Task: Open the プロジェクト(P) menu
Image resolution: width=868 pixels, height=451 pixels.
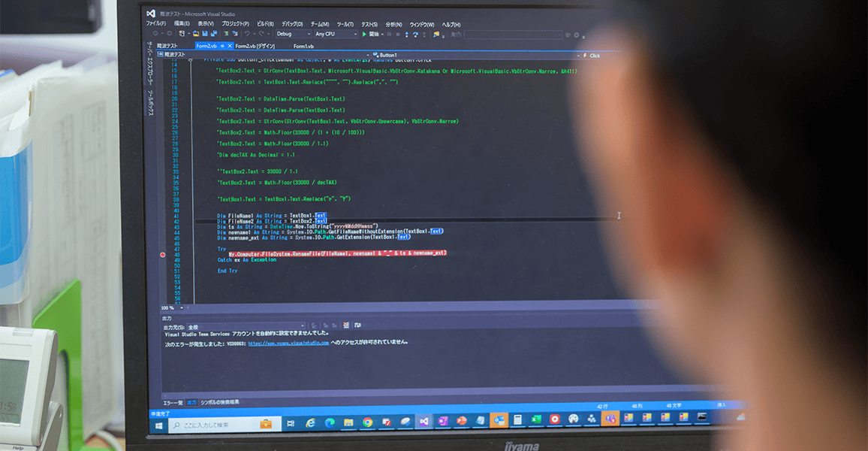Action: coord(235,24)
